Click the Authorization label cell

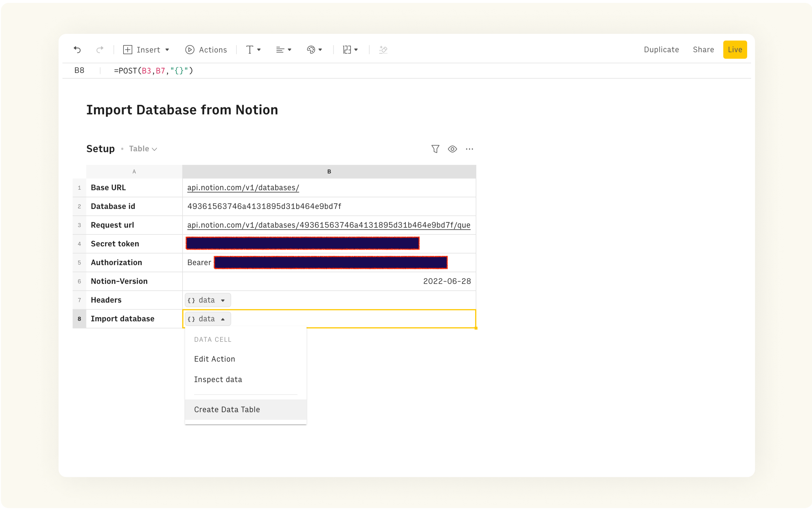[134, 263]
